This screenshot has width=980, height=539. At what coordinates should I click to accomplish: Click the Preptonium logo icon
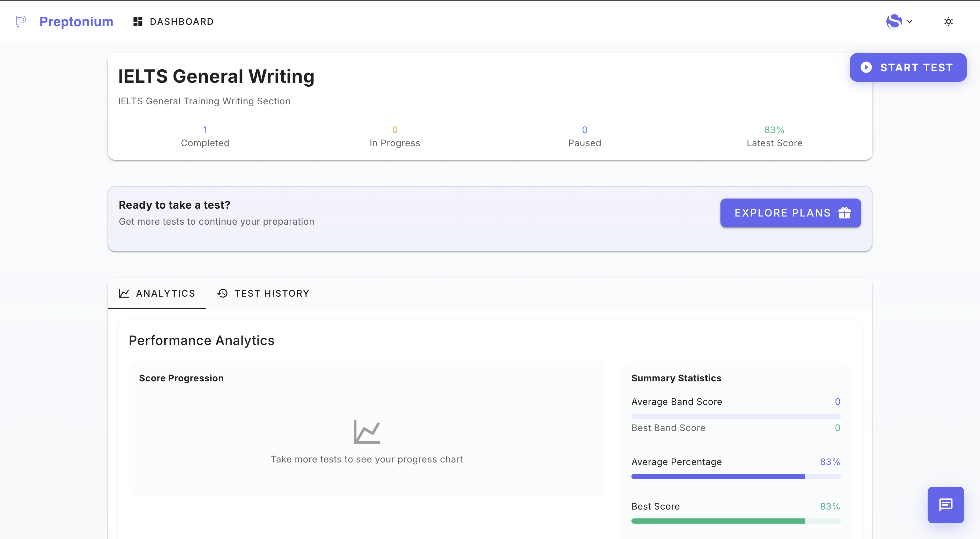click(x=21, y=21)
